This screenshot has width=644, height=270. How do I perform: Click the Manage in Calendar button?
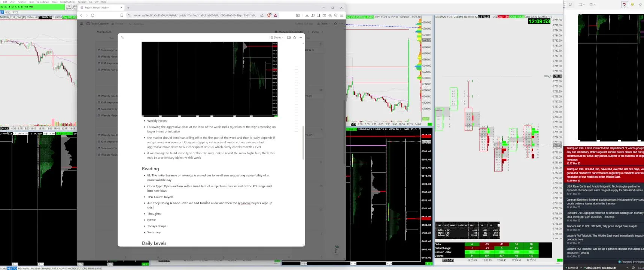[x=289, y=32]
